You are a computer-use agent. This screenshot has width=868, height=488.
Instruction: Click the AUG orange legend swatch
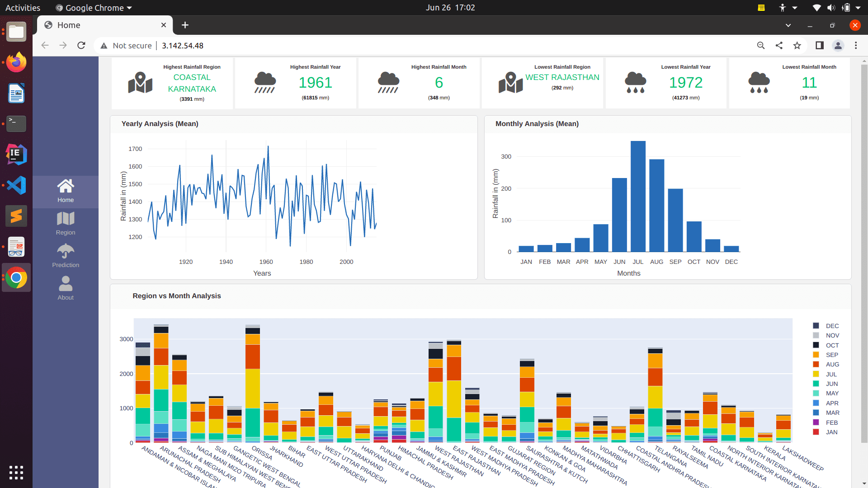pos(816,364)
